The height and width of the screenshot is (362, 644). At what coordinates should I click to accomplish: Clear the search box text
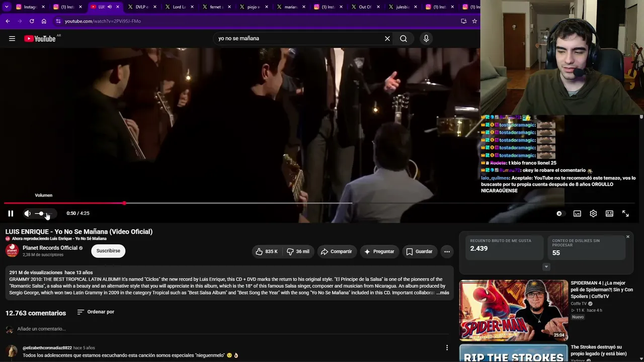click(x=387, y=39)
